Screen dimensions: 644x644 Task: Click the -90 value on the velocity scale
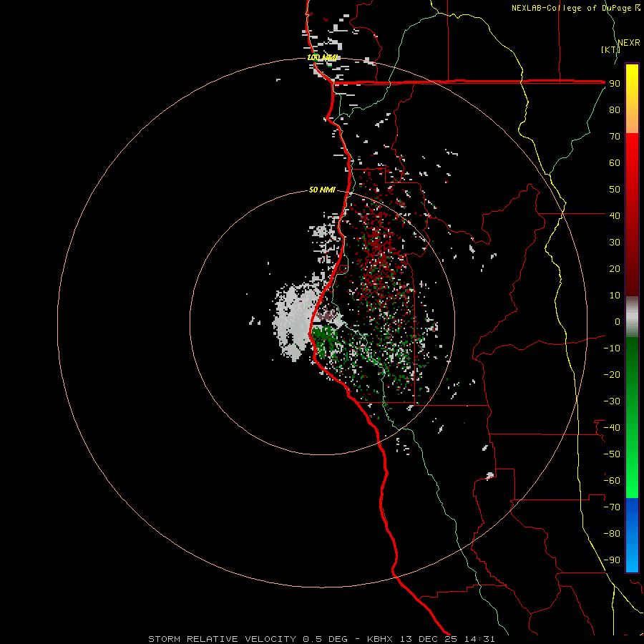point(612,560)
